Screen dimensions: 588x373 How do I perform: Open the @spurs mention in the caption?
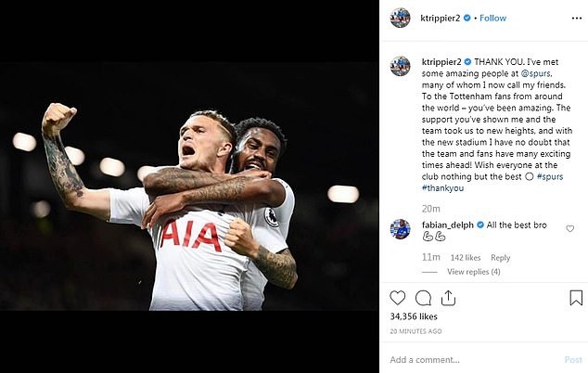tap(536, 73)
